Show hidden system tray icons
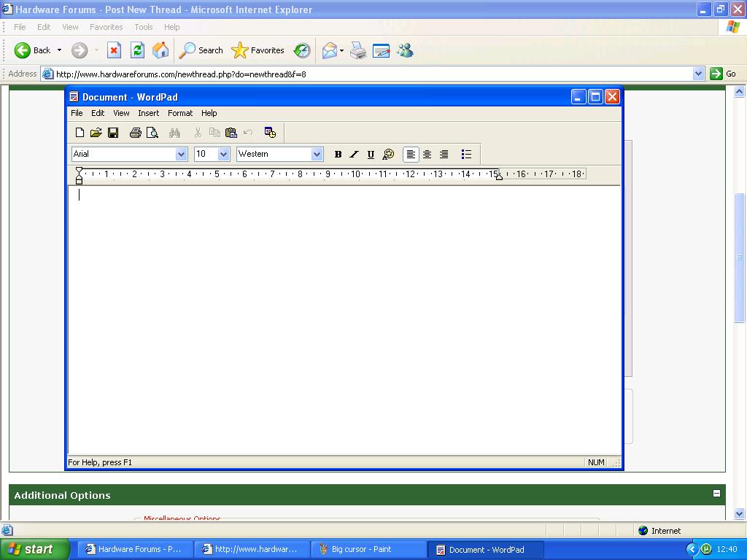747x560 pixels. point(692,549)
